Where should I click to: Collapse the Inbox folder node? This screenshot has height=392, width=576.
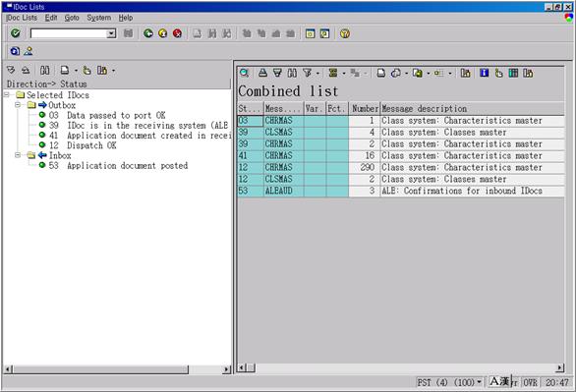pos(18,155)
